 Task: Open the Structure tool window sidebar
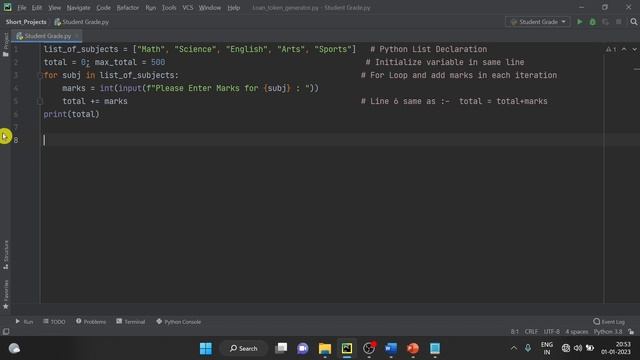click(x=6, y=255)
